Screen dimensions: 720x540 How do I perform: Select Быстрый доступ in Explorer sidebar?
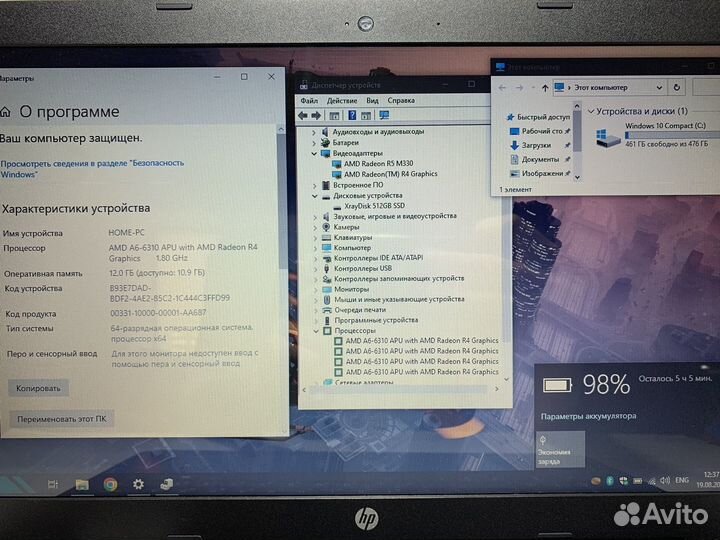(543, 117)
